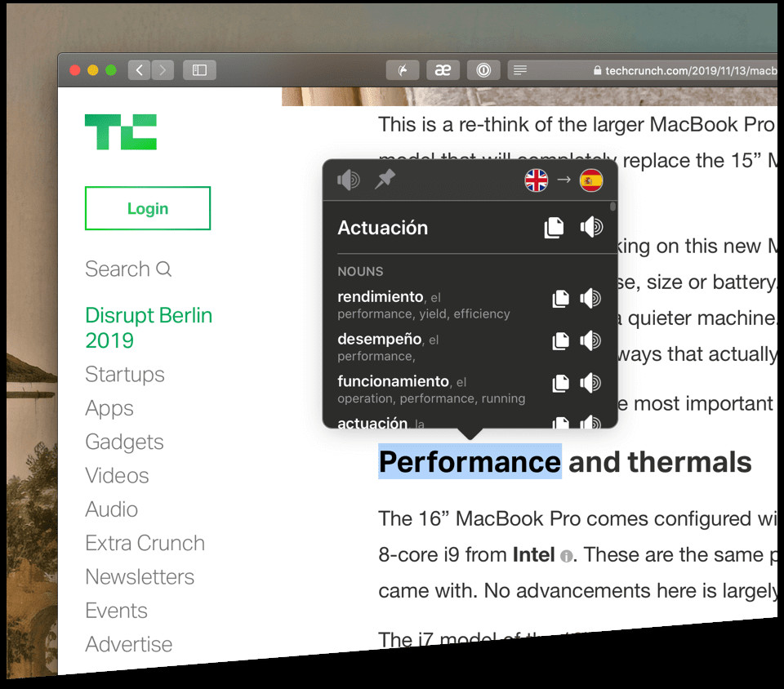Click the 1Password extension icon
This screenshot has height=689, width=784.
[483, 70]
